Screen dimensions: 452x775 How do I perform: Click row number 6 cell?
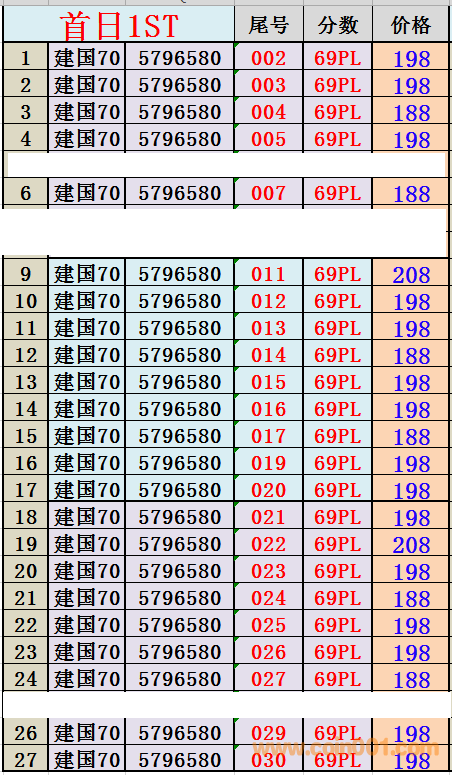coord(26,193)
